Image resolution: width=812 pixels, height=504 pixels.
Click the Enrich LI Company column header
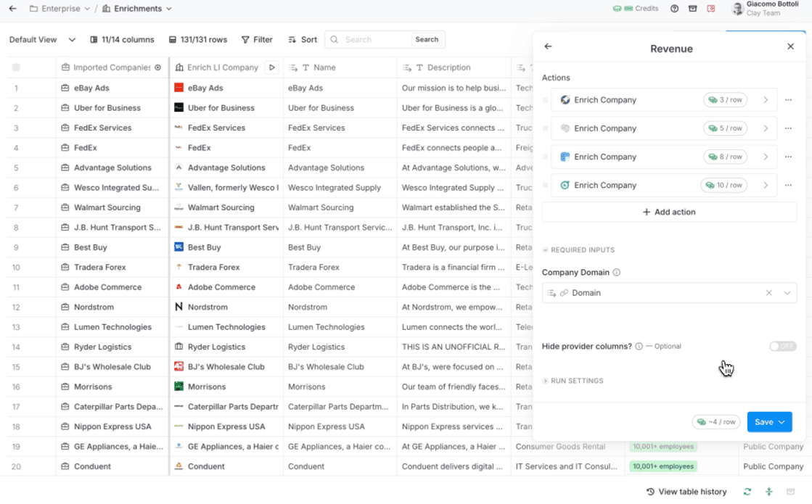pyautogui.click(x=222, y=67)
